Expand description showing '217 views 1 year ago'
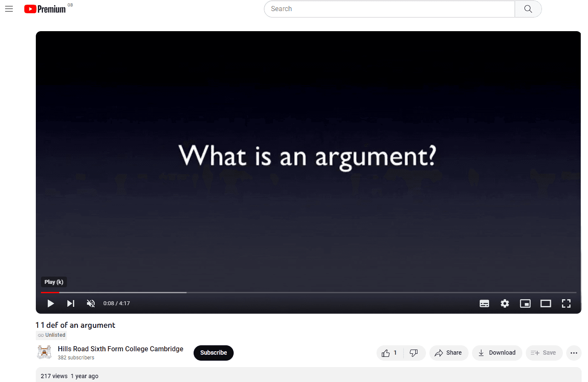The image size is (588, 382). point(309,375)
